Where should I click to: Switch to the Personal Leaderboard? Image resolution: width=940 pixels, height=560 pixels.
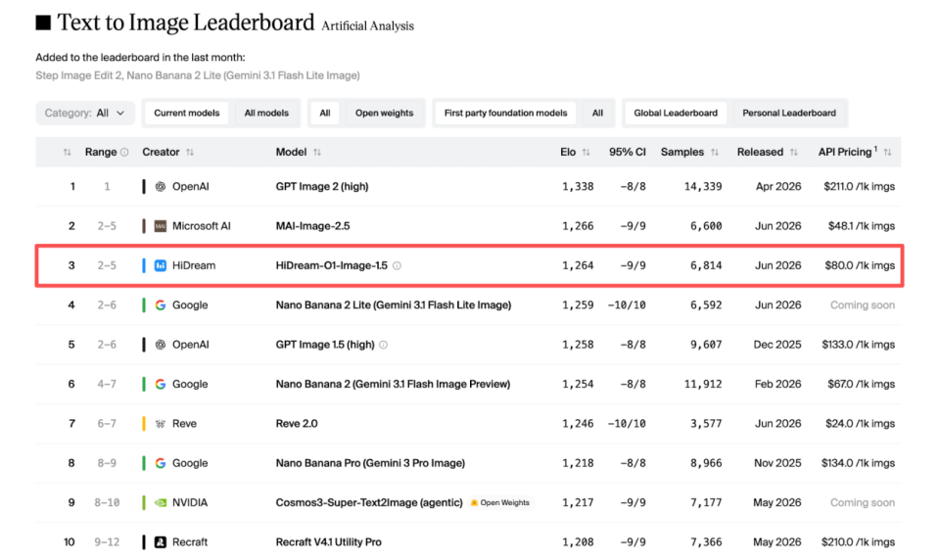tap(789, 113)
